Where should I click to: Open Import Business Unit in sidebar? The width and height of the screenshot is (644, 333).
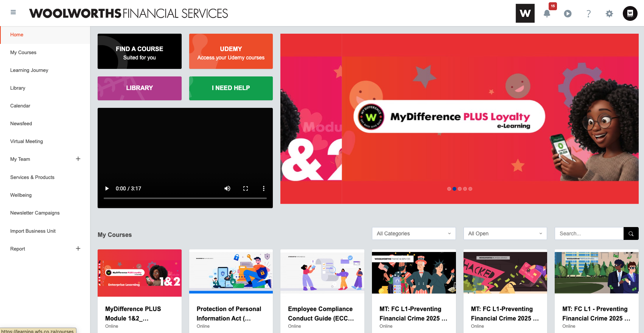45,231
